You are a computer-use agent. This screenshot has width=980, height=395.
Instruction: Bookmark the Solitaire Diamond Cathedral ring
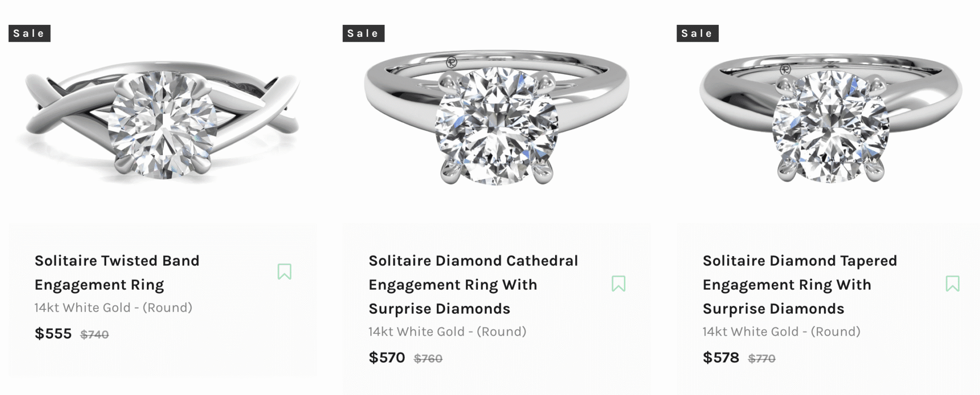point(618,283)
